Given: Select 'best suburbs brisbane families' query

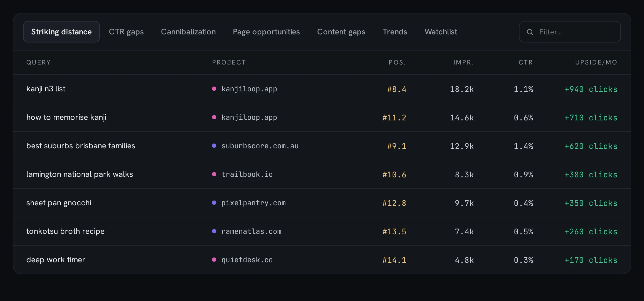Looking at the screenshot, I should (x=80, y=146).
